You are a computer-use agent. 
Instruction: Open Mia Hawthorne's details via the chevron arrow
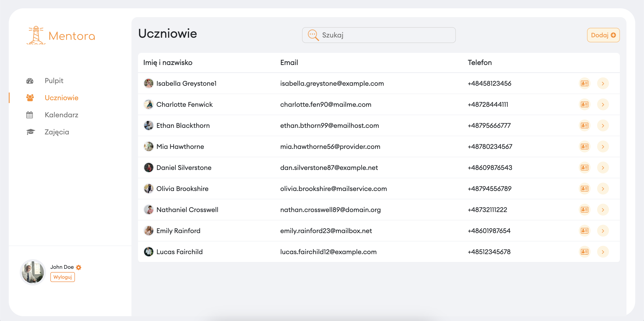tap(603, 147)
